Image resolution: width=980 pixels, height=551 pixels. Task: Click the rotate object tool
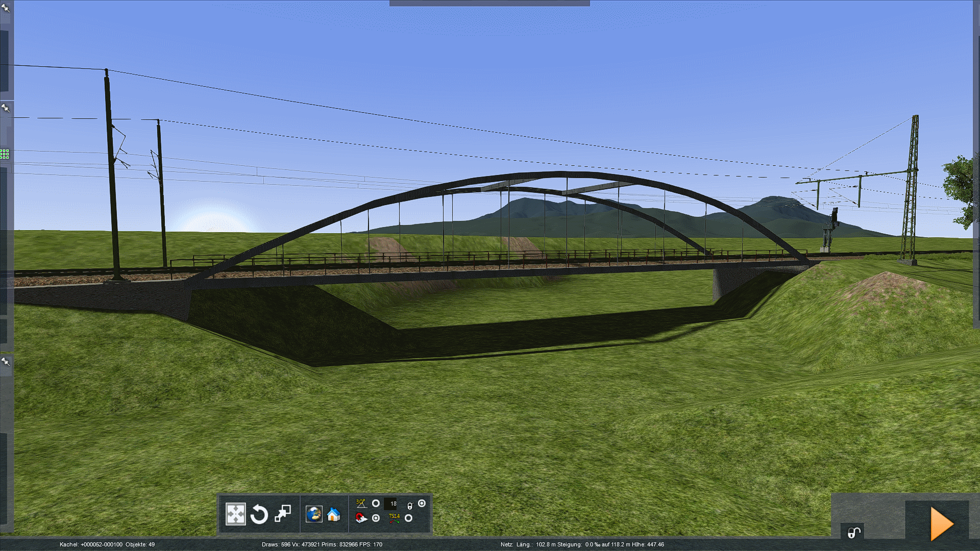pos(259,514)
